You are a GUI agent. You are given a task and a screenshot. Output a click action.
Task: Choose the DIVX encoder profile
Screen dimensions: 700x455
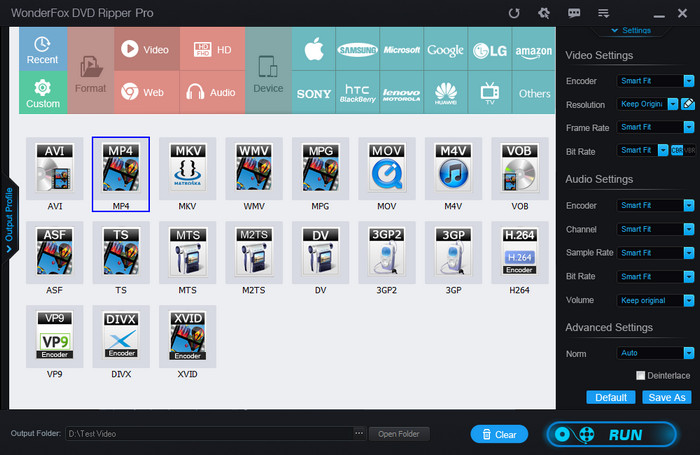[x=121, y=337]
